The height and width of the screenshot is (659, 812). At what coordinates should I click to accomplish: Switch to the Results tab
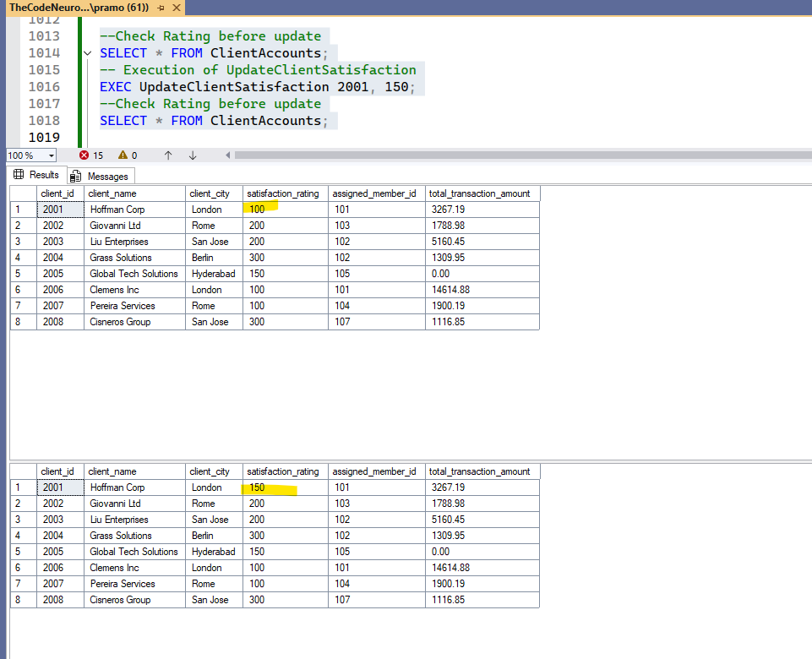click(x=36, y=175)
